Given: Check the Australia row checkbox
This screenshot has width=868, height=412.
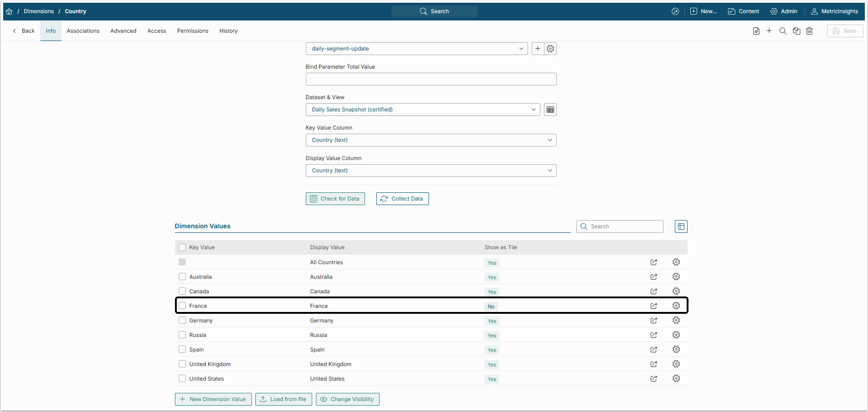Looking at the screenshot, I should coord(182,276).
